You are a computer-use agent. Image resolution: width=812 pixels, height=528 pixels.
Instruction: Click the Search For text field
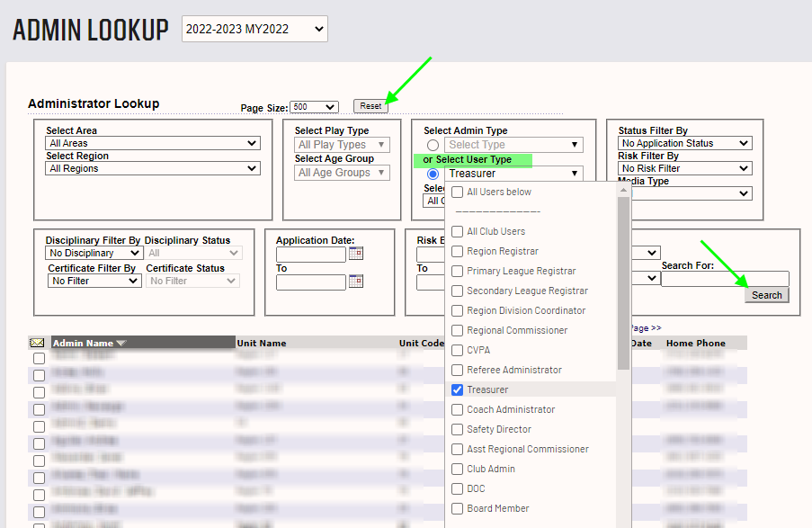pos(724,279)
